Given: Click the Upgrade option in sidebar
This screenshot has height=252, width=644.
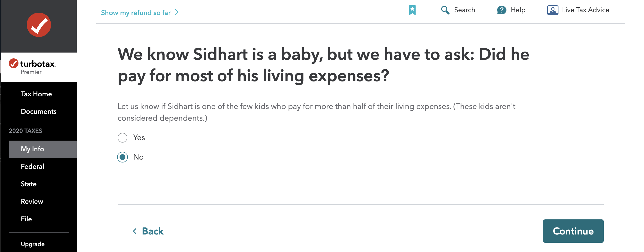Looking at the screenshot, I should (x=33, y=244).
